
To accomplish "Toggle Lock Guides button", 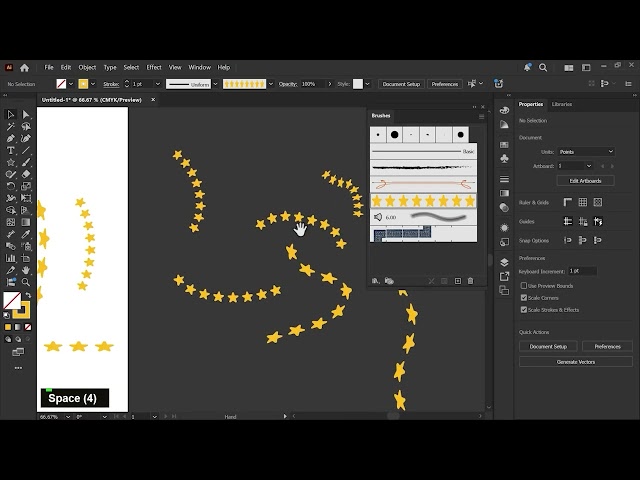I will point(582,221).
